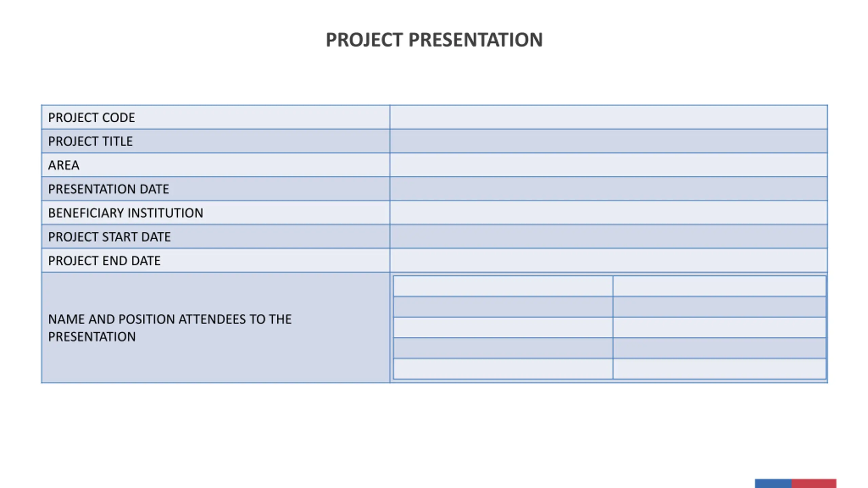Click the AREA label cell
The width and height of the screenshot is (868, 488).
(216, 165)
